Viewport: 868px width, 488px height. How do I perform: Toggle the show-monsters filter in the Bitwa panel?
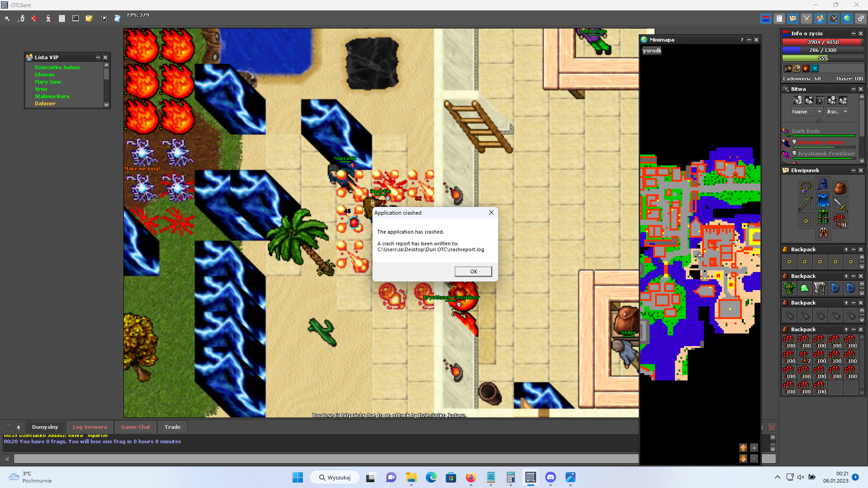821,100
